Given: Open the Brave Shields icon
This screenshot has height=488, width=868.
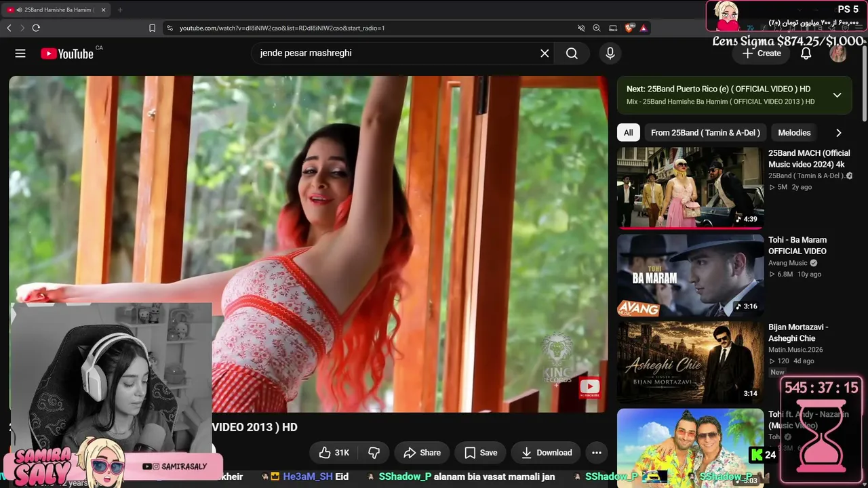Looking at the screenshot, I should click(x=629, y=28).
